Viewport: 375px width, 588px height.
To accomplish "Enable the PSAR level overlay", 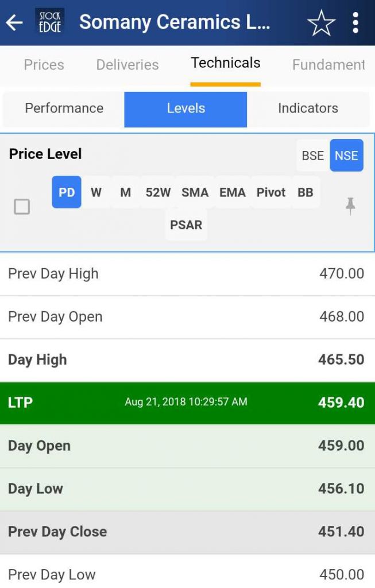I will [x=185, y=225].
